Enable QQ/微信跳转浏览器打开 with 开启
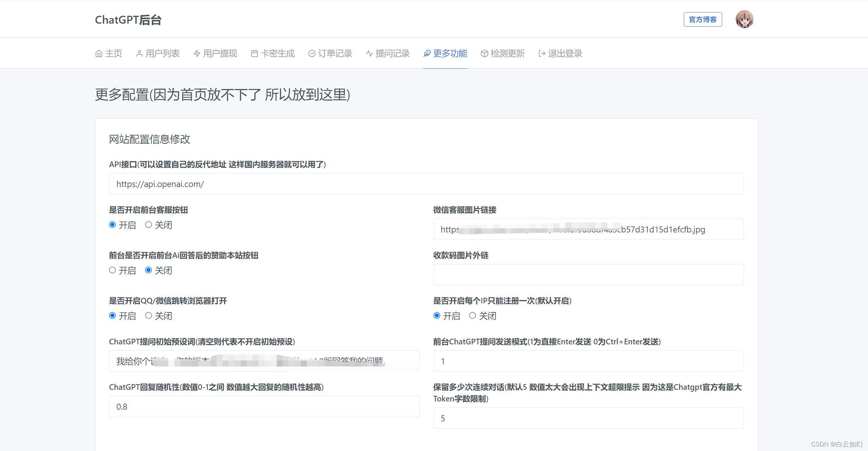The width and height of the screenshot is (868, 451). pos(112,315)
